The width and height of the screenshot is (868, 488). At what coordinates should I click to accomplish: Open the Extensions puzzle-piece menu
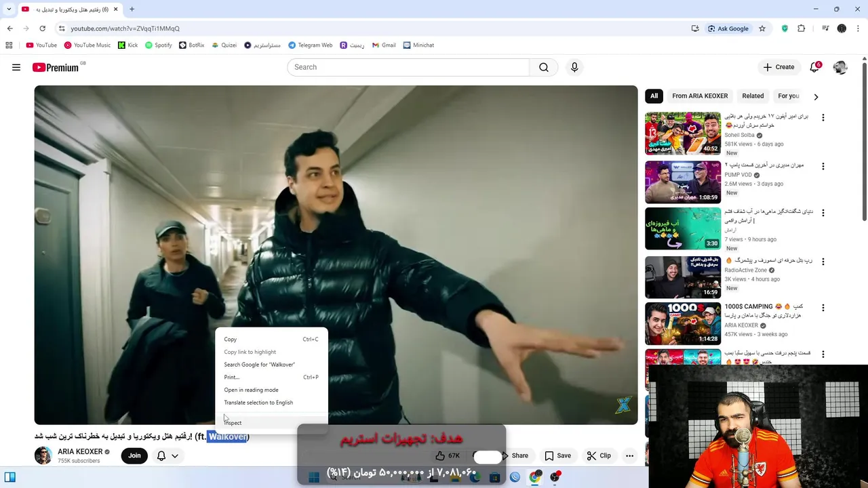tap(802, 28)
